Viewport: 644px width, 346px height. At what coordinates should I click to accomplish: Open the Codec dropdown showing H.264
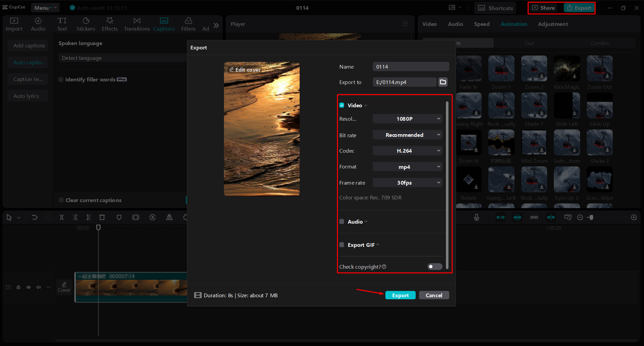click(x=407, y=150)
